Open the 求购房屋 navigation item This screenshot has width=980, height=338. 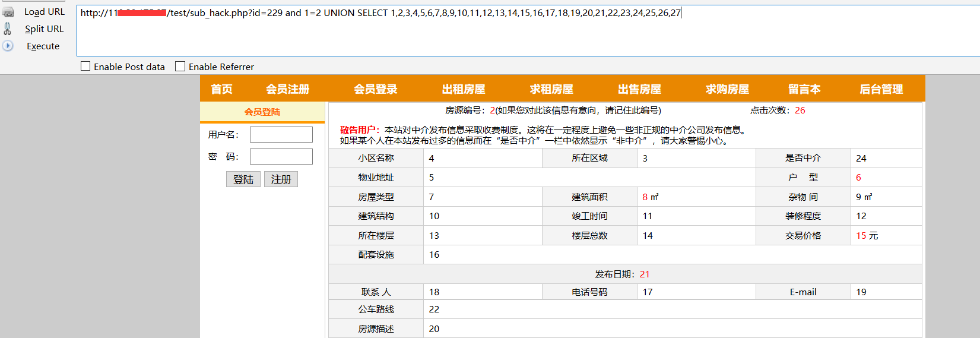[x=727, y=89]
